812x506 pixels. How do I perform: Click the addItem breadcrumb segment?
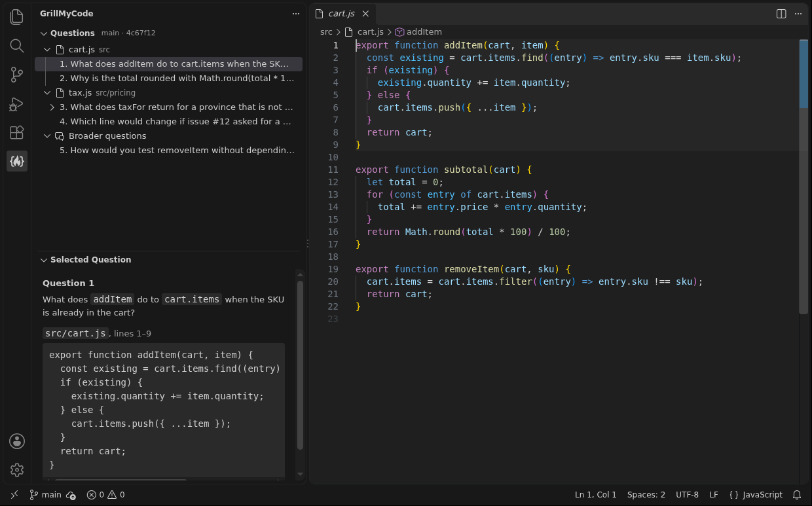pos(424,31)
